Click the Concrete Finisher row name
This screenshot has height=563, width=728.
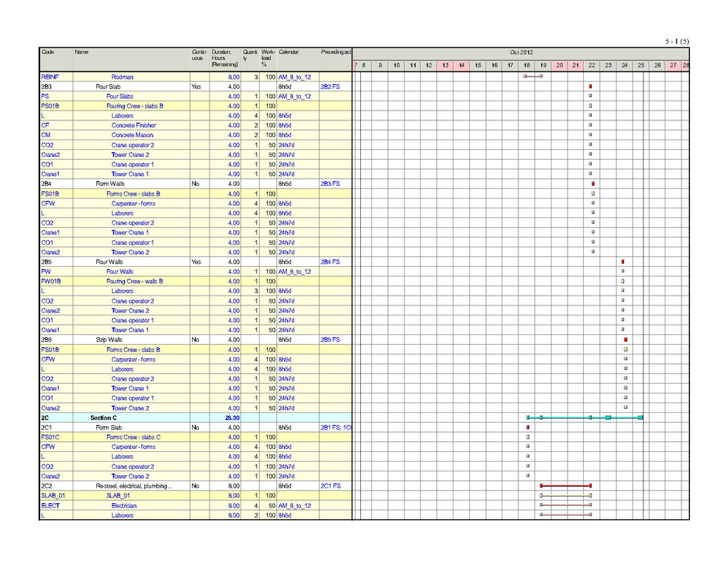pos(134,125)
